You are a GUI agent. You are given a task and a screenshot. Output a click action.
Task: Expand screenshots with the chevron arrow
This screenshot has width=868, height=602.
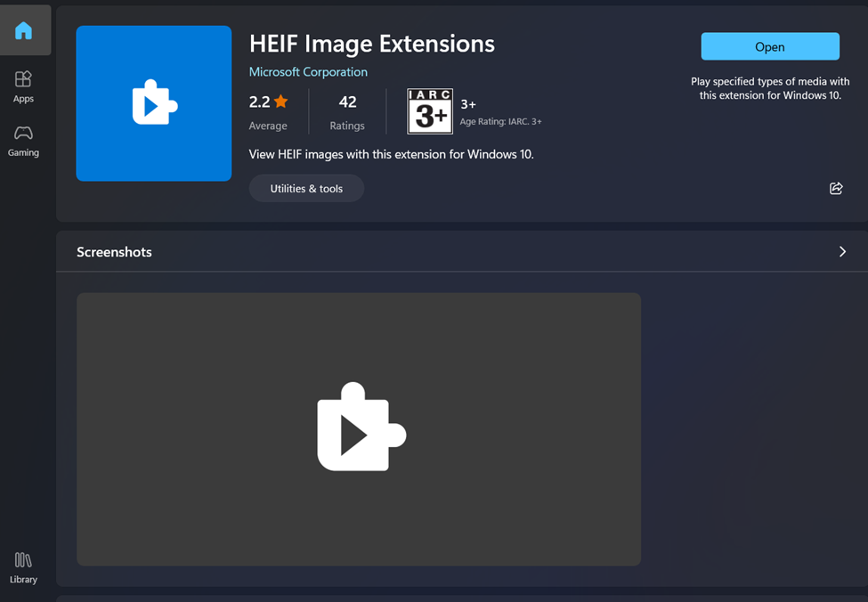(x=842, y=251)
